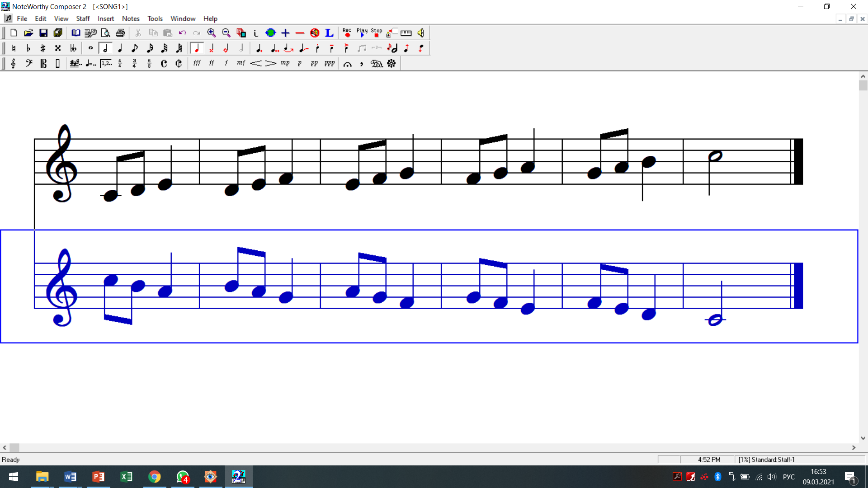
Task: Click the Play playback button
Action: pyautogui.click(x=362, y=33)
